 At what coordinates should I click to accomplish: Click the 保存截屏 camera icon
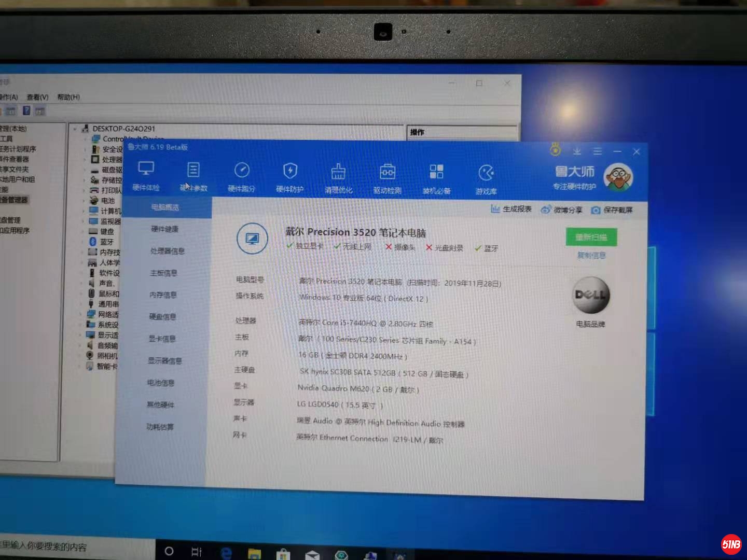[596, 210]
